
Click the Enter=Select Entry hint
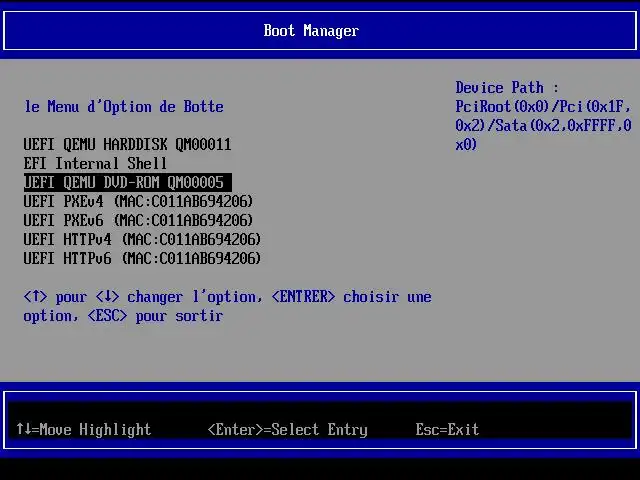pyautogui.click(x=288, y=429)
